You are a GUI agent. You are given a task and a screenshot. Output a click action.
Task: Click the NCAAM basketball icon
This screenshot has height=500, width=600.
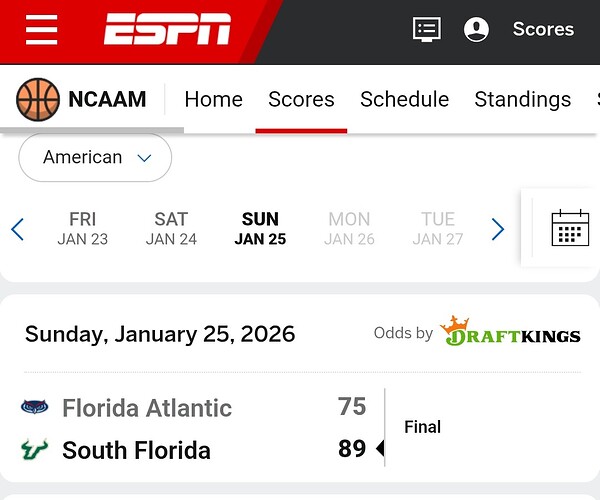[38, 99]
